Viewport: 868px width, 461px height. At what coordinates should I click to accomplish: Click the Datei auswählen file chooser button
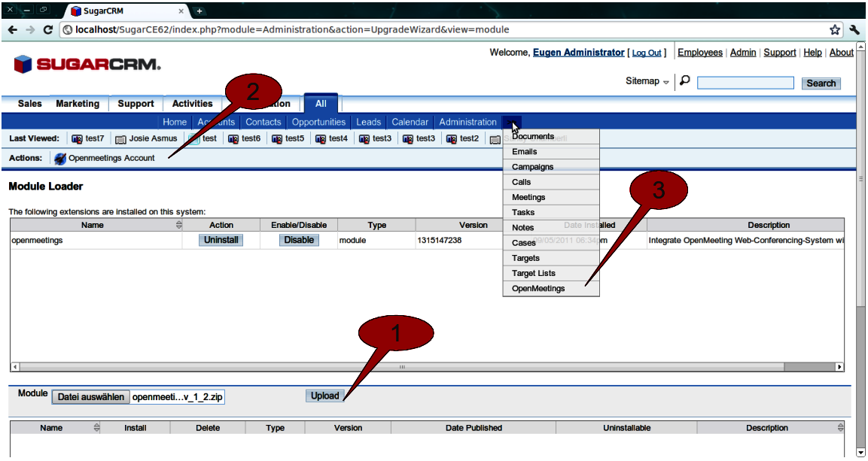tap(91, 397)
